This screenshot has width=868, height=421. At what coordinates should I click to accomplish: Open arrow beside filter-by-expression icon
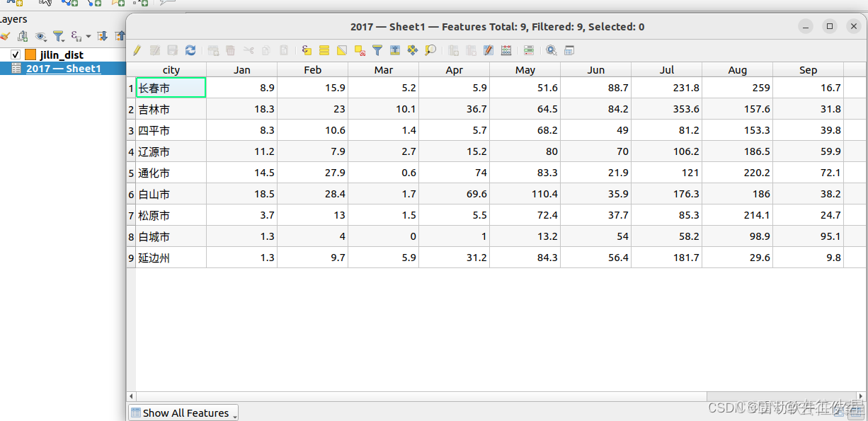88,36
